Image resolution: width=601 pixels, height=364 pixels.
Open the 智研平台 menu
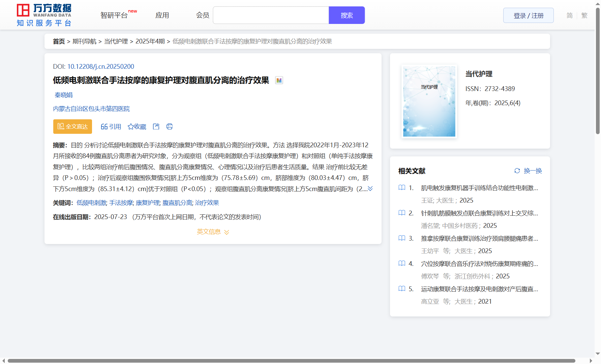coord(114,16)
